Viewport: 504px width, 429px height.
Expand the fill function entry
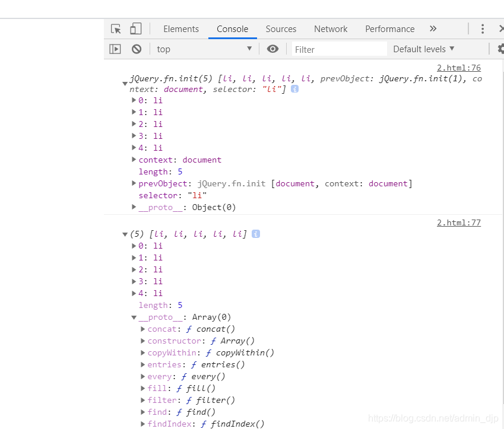coord(142,388)
